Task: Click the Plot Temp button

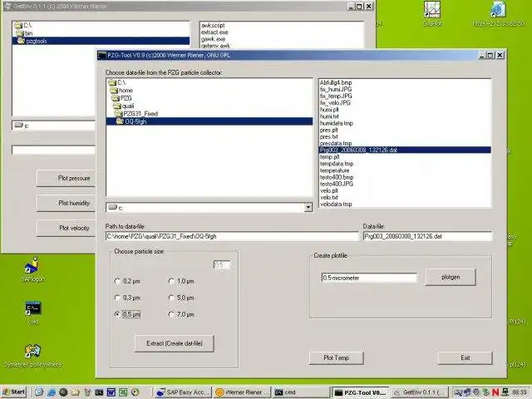Action: 336,357
